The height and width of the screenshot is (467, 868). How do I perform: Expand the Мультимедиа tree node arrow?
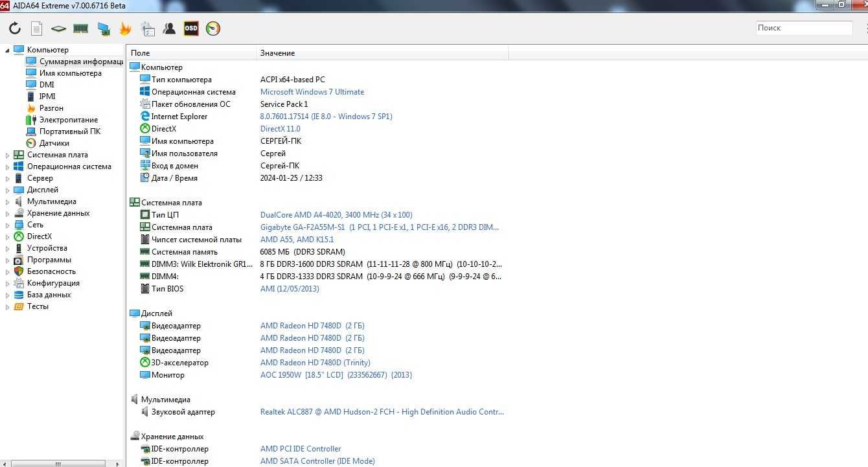(8, 202)
